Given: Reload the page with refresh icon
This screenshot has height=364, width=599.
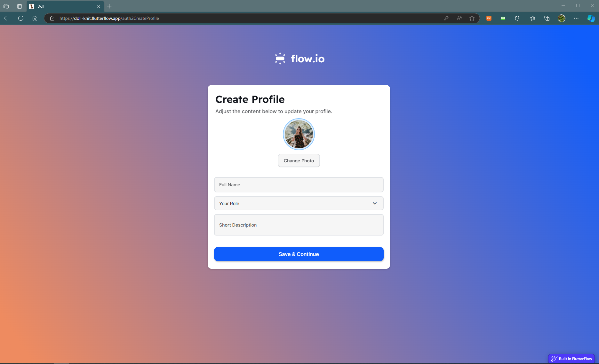Looking at the screenshot, I should [x=21, y=18].
